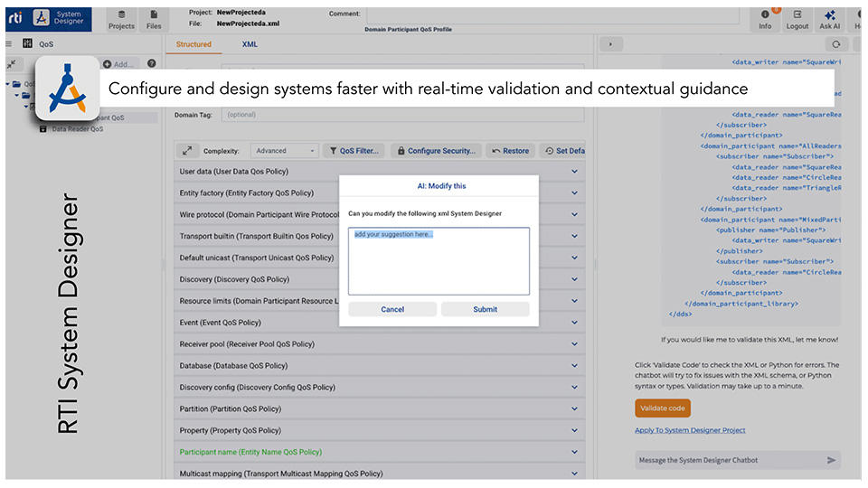868x488 pixels.
Task: Click the send arrow in chatbot message box
Action: pyautogui.click(x=831, y=460)
